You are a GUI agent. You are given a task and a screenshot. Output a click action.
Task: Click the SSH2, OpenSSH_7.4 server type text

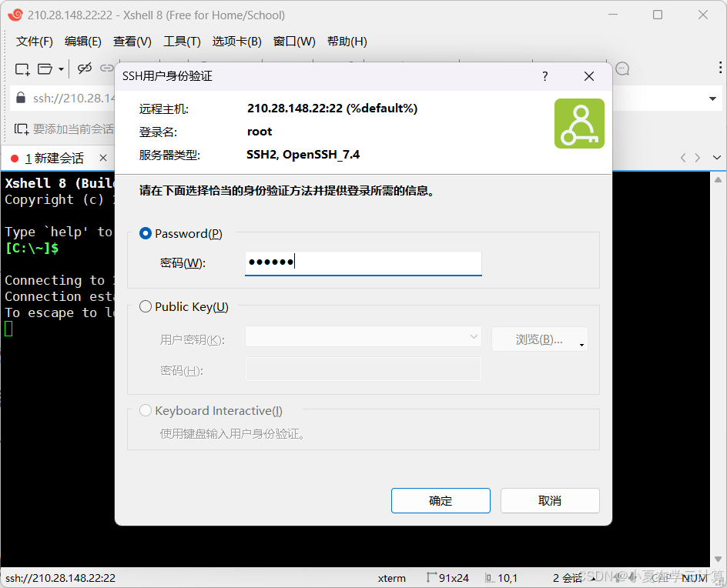pos(303,154)
